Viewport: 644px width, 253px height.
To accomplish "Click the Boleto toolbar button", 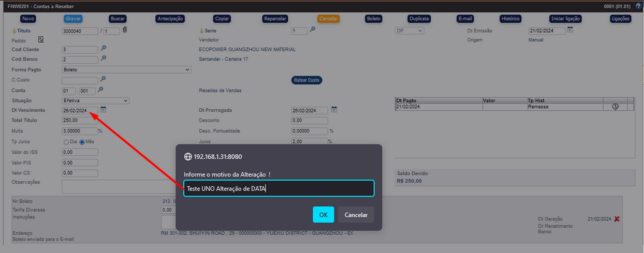I will [x=373, y=19].
